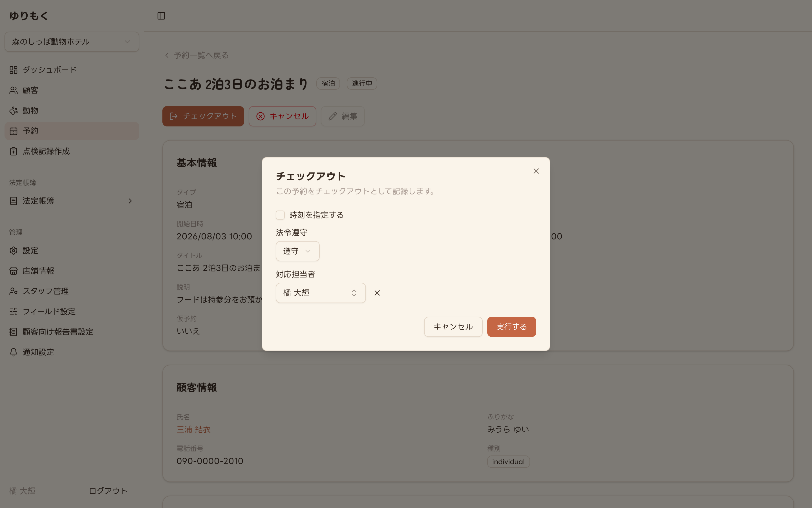
Task: Click the 進行中 status badge
Action: 362,83
